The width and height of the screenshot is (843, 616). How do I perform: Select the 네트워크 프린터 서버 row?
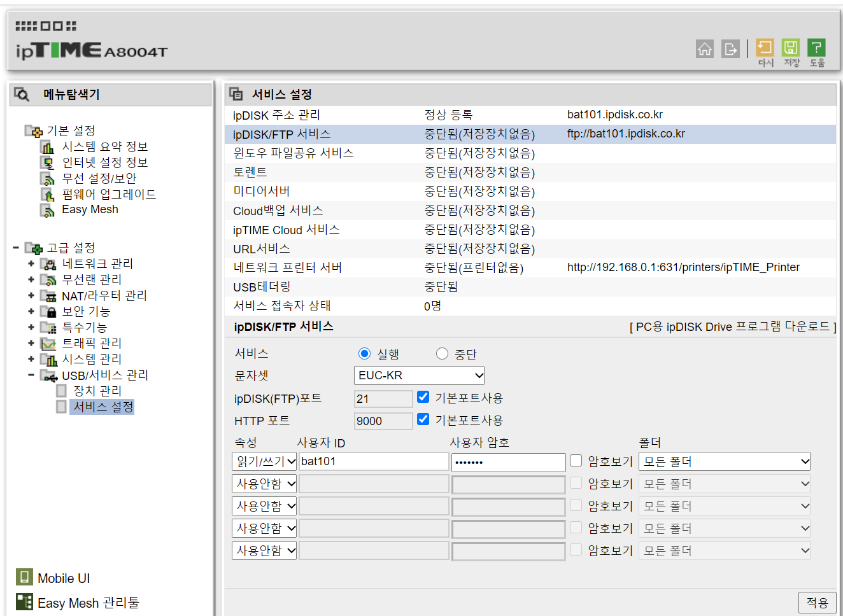[530, 268]
